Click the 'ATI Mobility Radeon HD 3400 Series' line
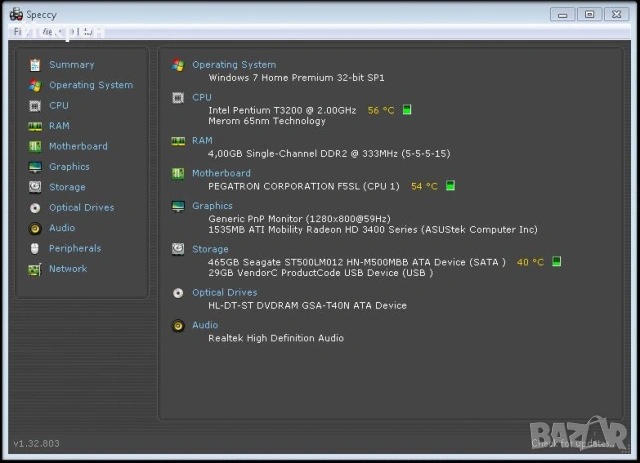The height and width of the screenshot is (463, 640). (x=373, y=230)
